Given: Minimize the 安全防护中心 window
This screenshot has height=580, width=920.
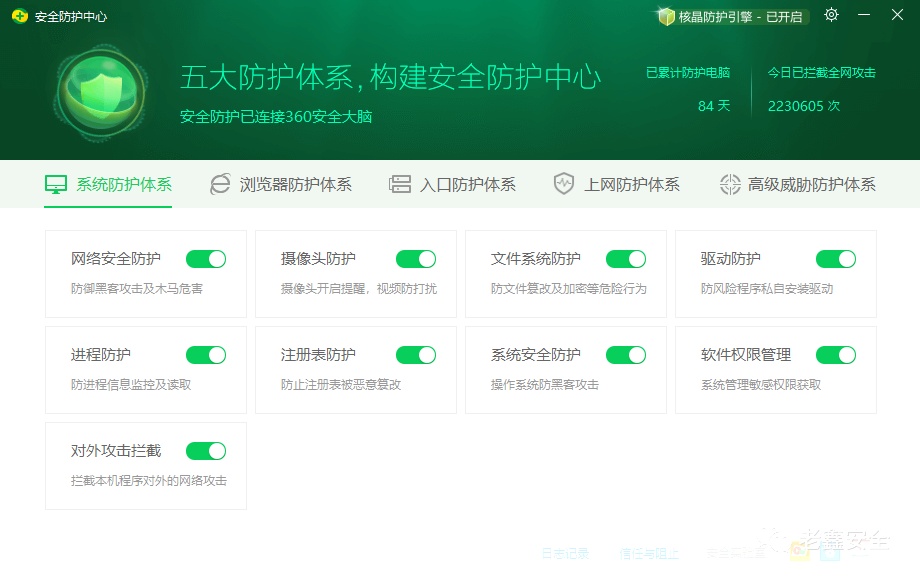Looking at the screenshot, I should pos(864,15).
